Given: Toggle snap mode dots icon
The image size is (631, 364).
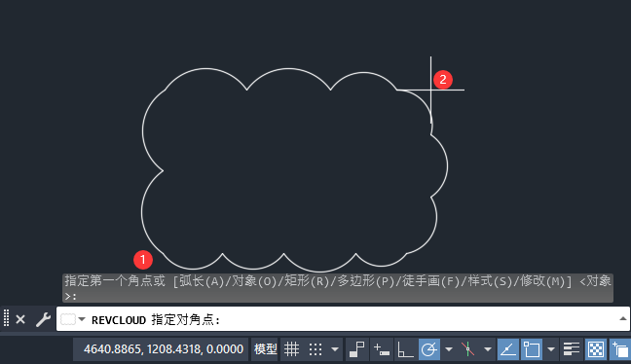Looking at the screenshot, I should click(315, 349).
